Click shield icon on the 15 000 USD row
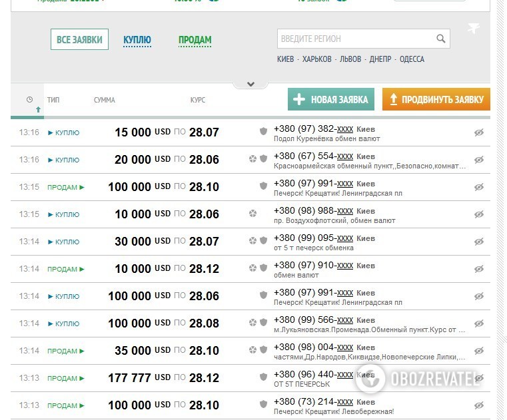The height and width of the screenshot is (420, 507). pos(263,132)
